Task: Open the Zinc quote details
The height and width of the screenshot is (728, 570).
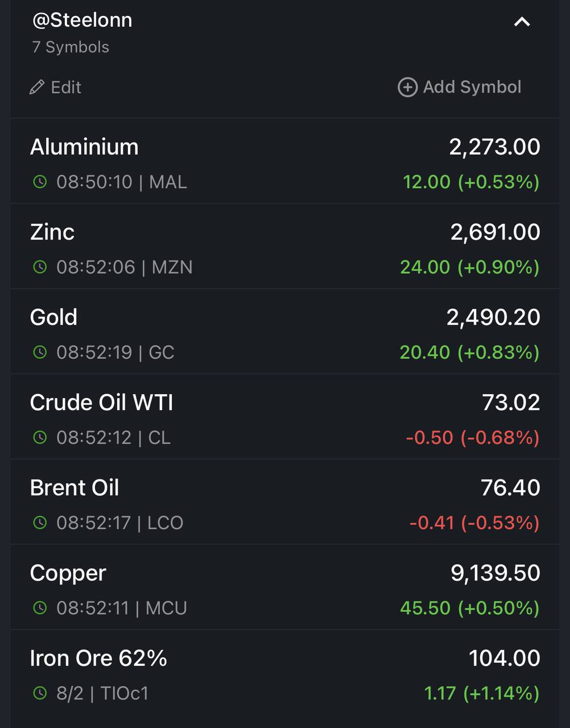Action: coord(285,246)
